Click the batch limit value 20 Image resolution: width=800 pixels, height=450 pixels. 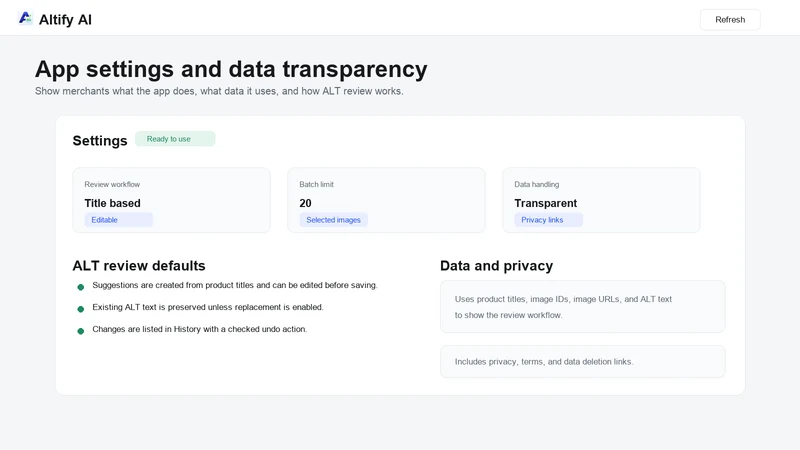pos(305,203)
